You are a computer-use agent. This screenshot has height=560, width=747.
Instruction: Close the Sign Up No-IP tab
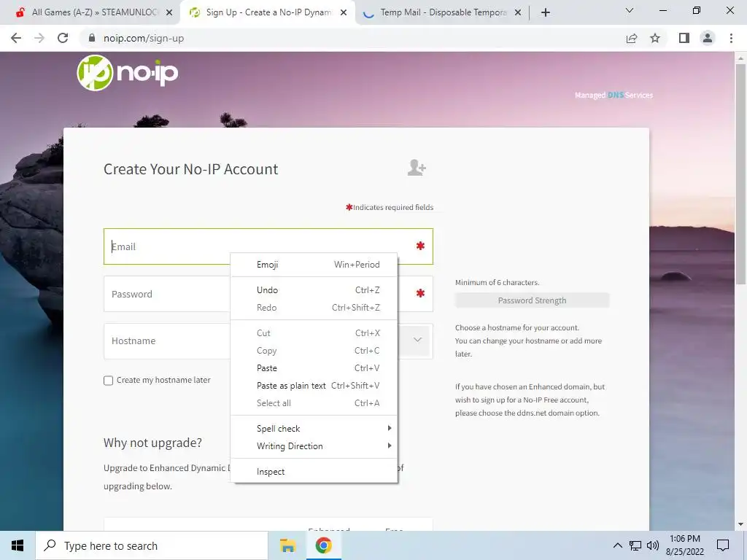pyautogui.click(x=344, y=12)
